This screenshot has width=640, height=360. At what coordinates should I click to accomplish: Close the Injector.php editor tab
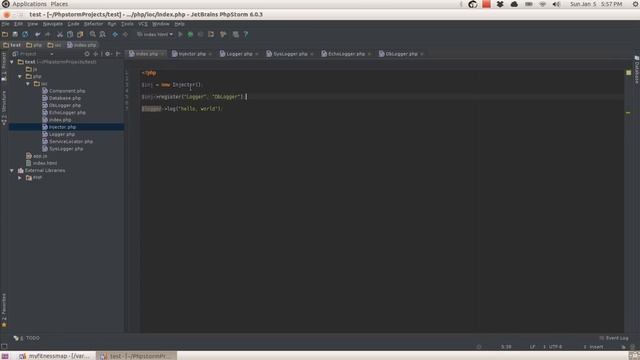click(210, 54)
